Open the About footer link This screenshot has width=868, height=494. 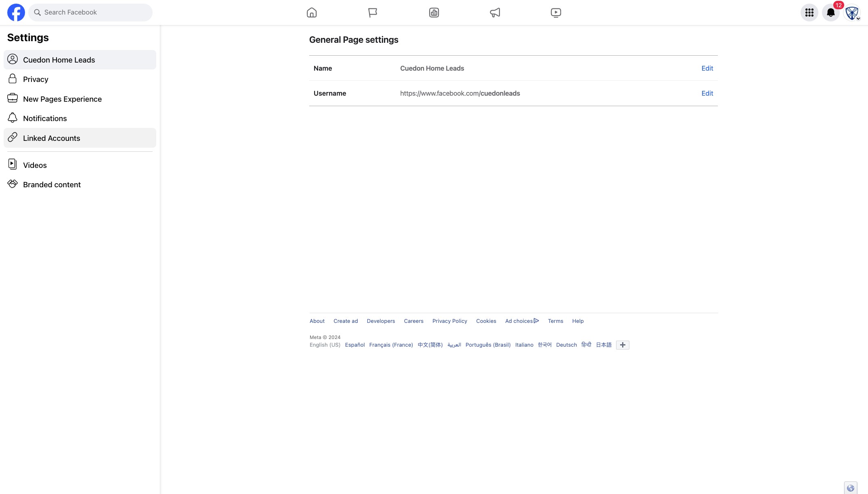pyautogui.click(x=317, y=321)
